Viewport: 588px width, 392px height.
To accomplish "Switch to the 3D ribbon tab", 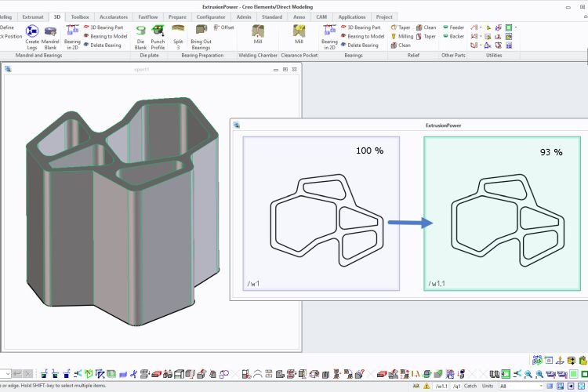I will click(x=56, y=17).
